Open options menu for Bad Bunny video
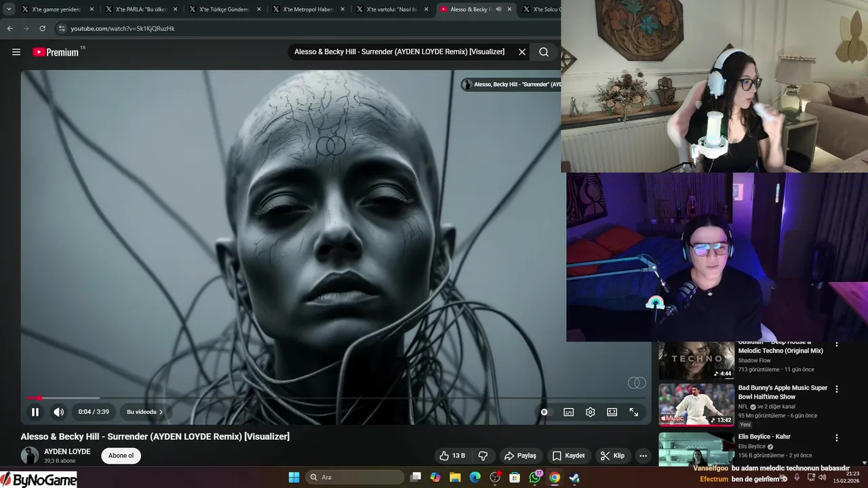This screenshot has width=868, height=488. coord(837,389)
